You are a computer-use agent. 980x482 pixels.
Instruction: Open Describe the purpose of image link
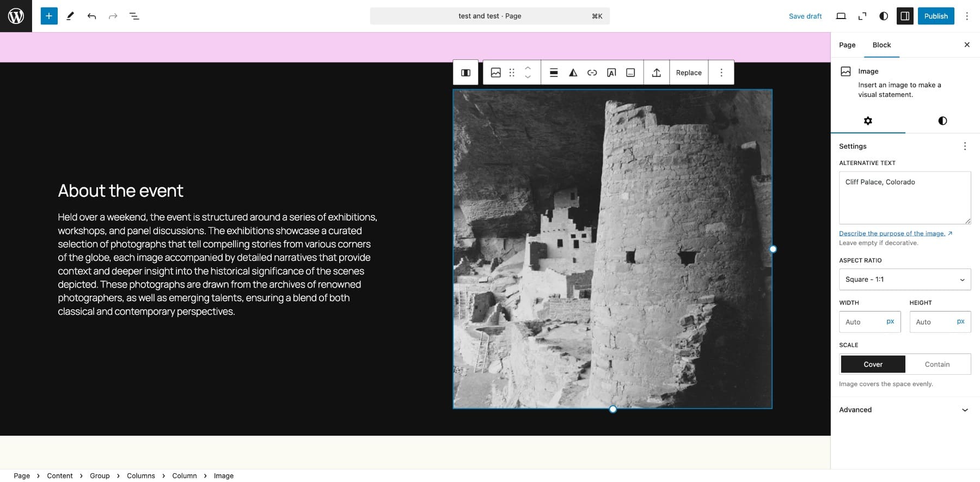(896, 233)
